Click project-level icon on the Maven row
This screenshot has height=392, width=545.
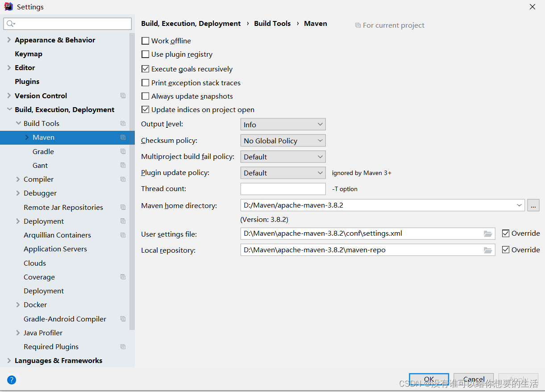(x=123, y=138)
